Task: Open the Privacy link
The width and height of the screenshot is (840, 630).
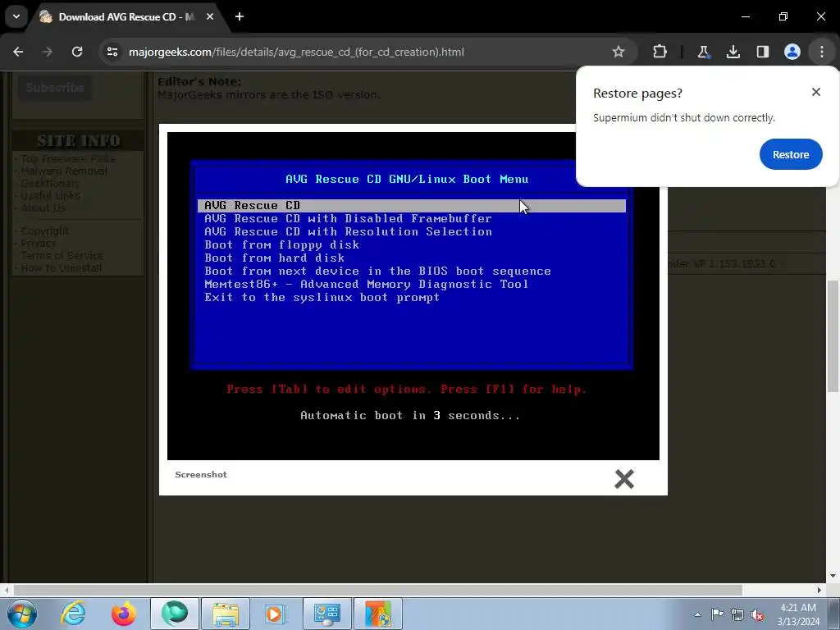Action: pos(38,243)
